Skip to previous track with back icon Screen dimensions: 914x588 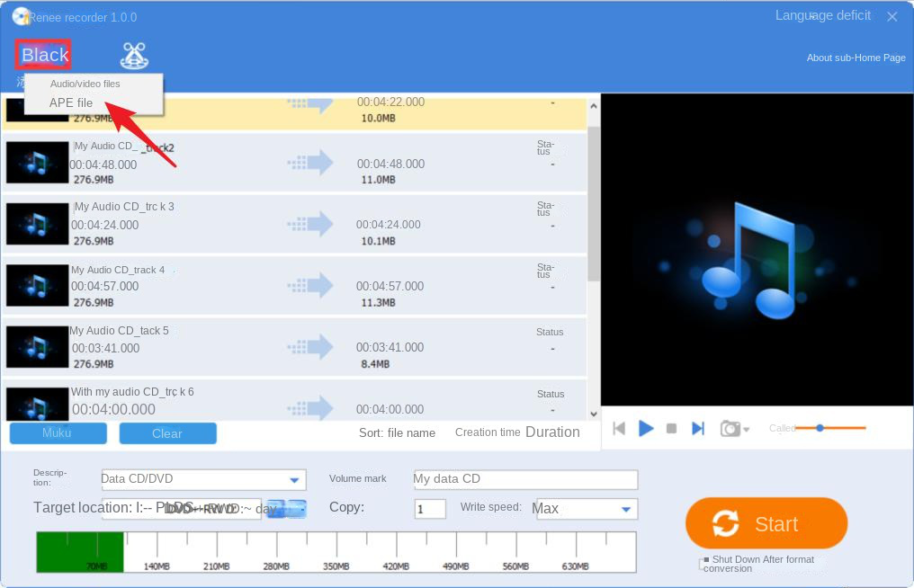point(619,429)
